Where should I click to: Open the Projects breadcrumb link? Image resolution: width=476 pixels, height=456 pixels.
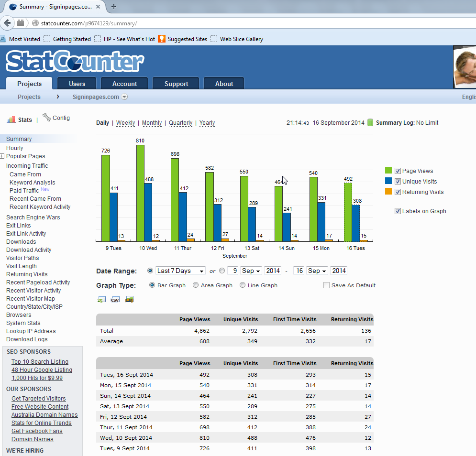(x=29, y=97)
